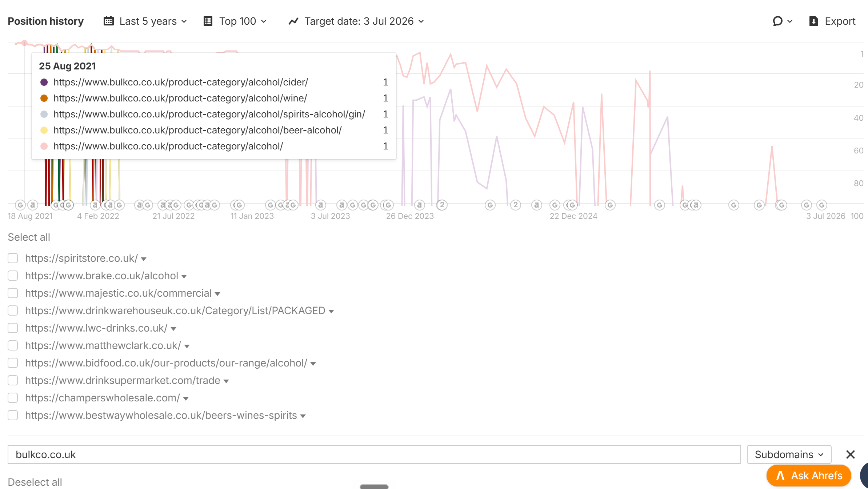Click the cider category URL in the tooltip
Screen dimensions: 868x489
181,82
